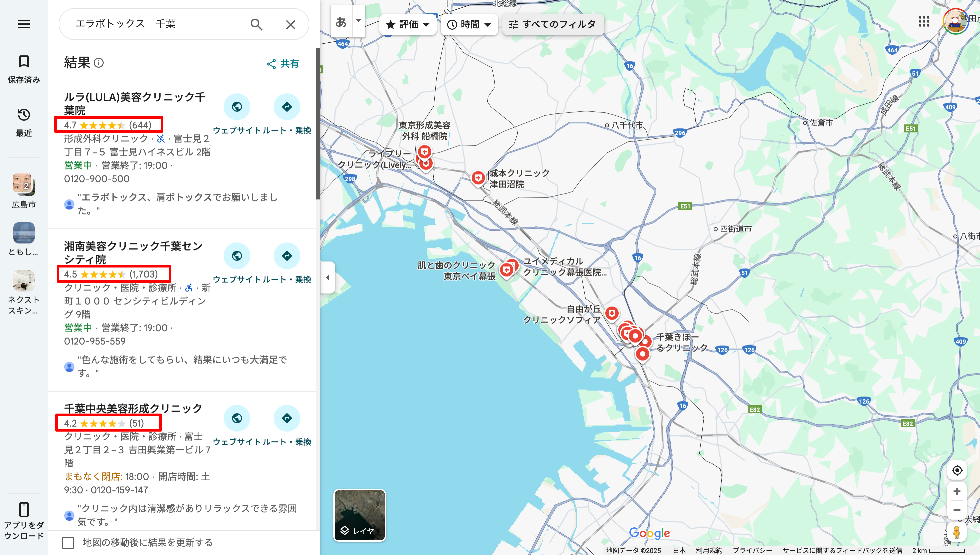Click the 4.2 rating (51) text
Viewport: 980px width, 555px height.
coord(104,423)
